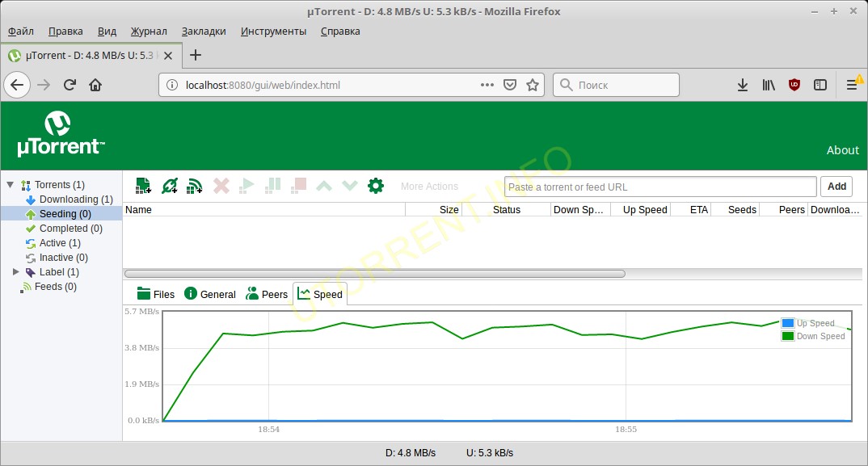Open the Справка menu
This screenshot has height=466, width=868.
[340, 31]
